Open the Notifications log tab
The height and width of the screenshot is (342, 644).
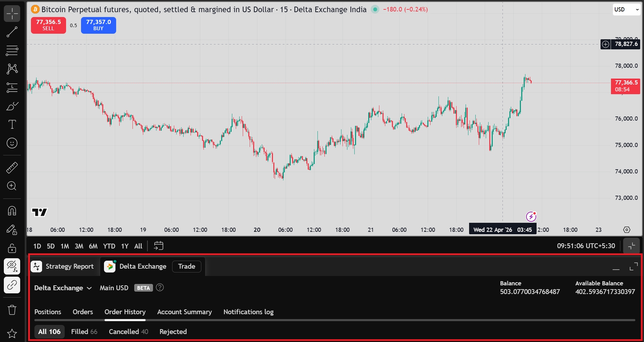pyautogui.click(x=248, y=312)
